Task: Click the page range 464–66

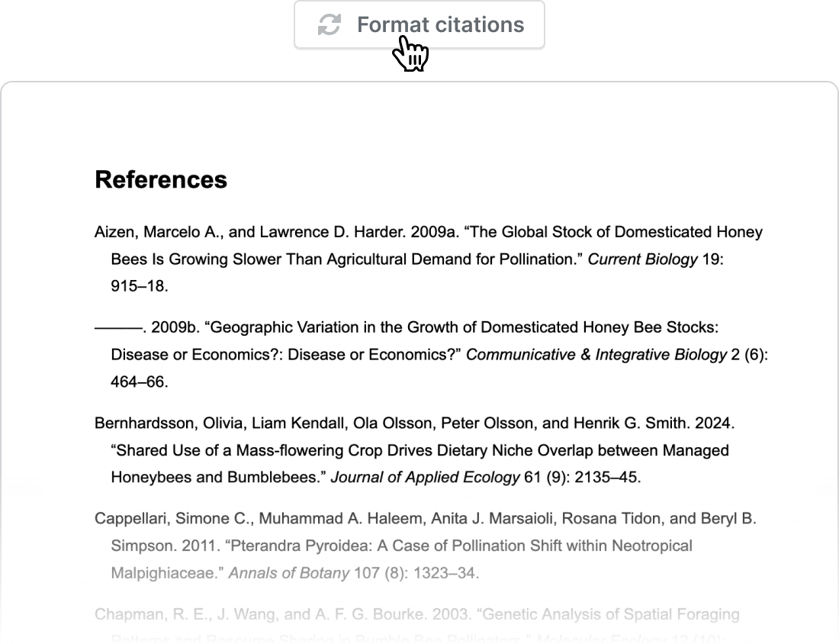Action: pos(139,382)
